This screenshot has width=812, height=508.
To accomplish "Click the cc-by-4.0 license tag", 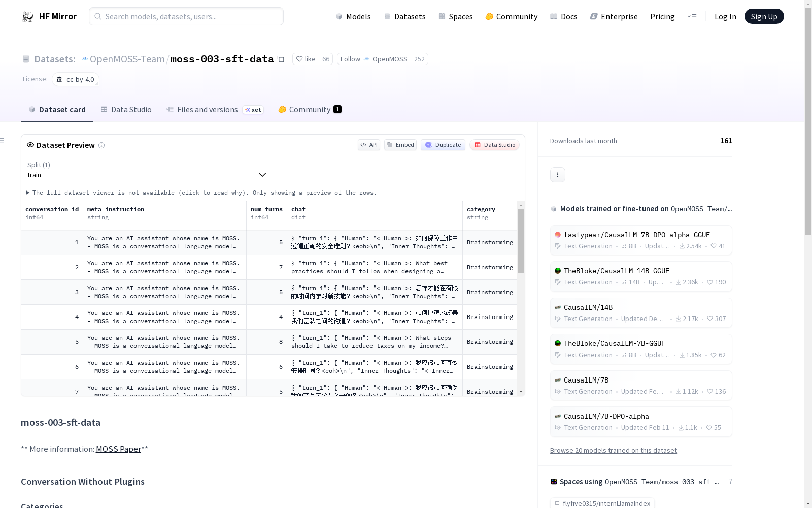I will (76, 79).
